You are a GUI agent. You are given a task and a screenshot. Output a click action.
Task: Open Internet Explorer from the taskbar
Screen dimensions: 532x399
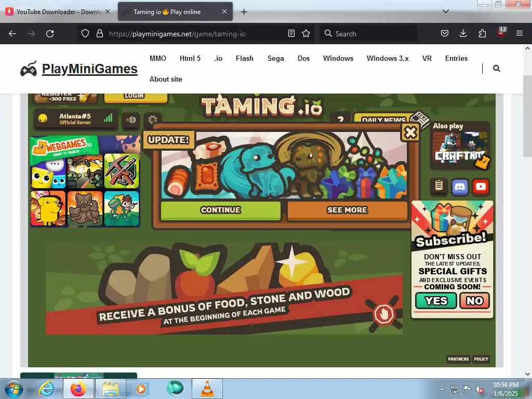[x=46, y=389]
